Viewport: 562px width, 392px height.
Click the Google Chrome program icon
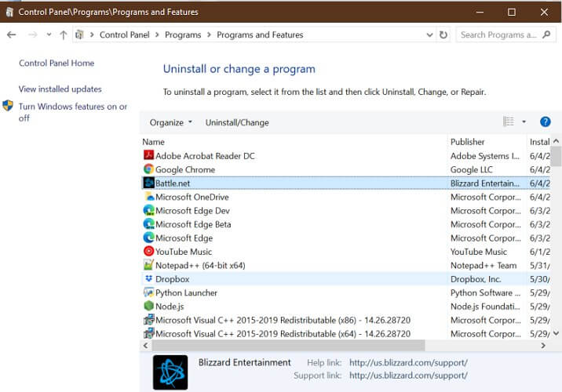(148, 169)
